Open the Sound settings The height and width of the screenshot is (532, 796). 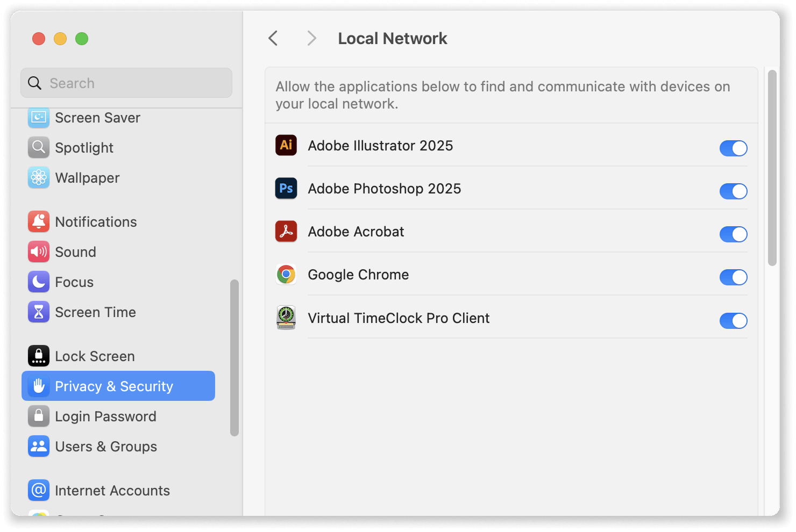[x=76, y=251]
